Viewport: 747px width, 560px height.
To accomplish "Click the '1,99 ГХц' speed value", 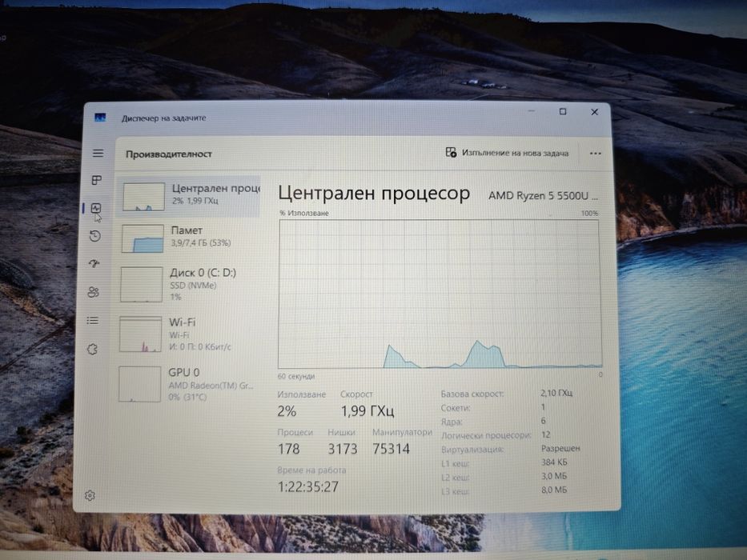I will [x=367, y=410].
